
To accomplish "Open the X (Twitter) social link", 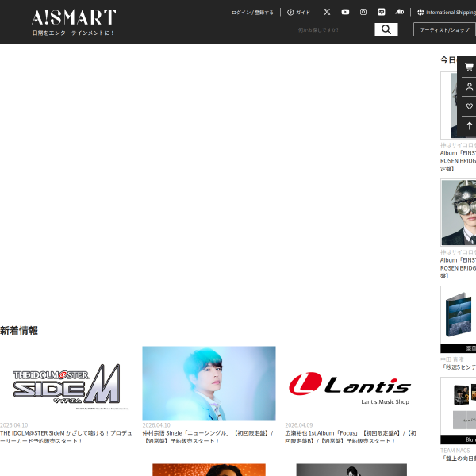I will 327,12.
